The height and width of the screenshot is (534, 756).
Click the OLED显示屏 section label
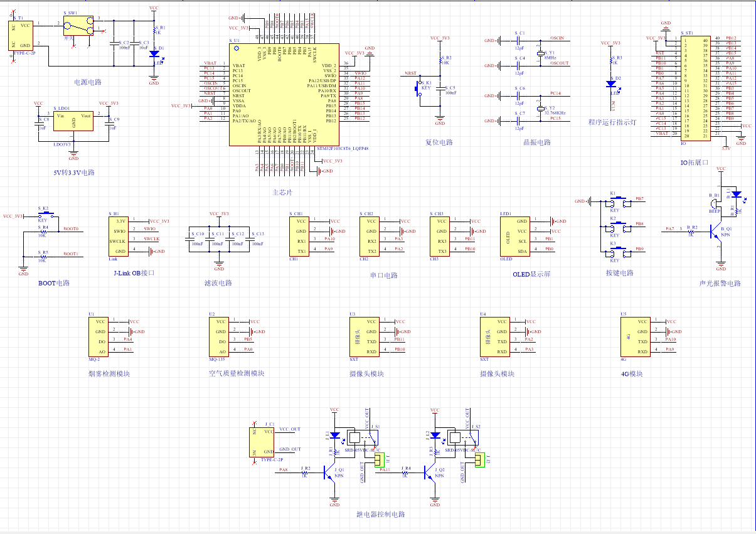point(531,274)
